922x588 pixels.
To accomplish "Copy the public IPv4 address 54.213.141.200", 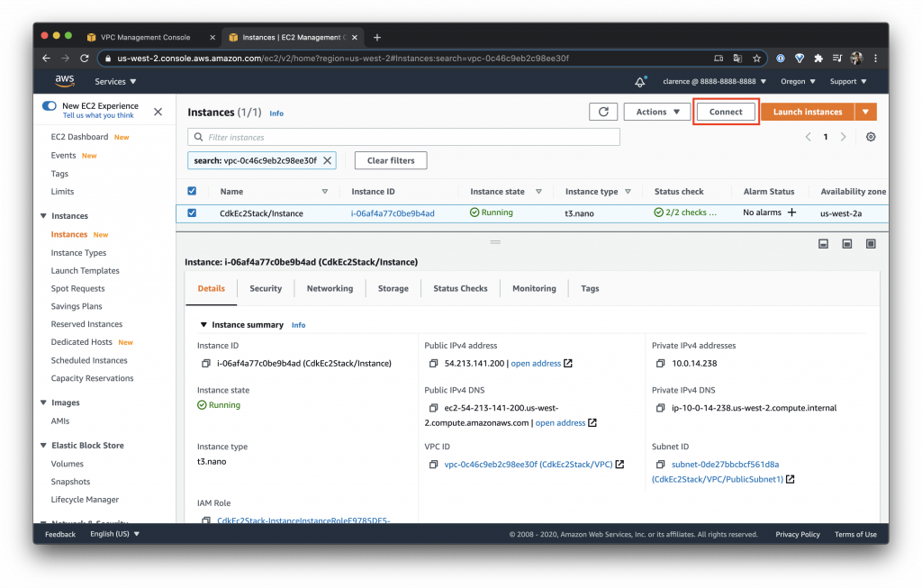I will click(x=433, y=364).
